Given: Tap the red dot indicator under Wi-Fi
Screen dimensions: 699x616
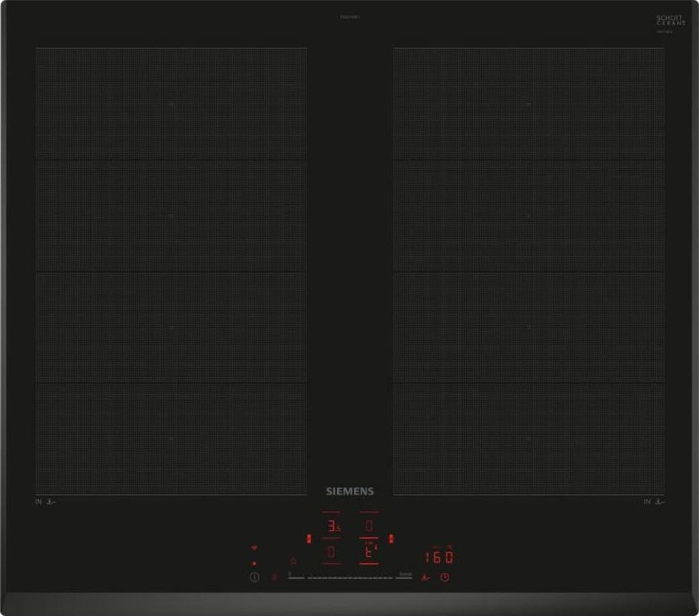Looking at the screenshot, I should (x=254, y=563).
